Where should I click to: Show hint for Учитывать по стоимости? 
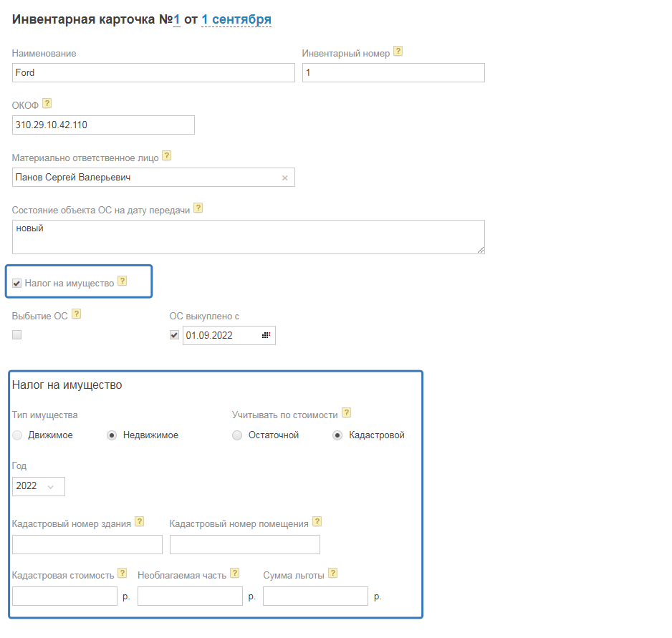[x=347, y=412]
